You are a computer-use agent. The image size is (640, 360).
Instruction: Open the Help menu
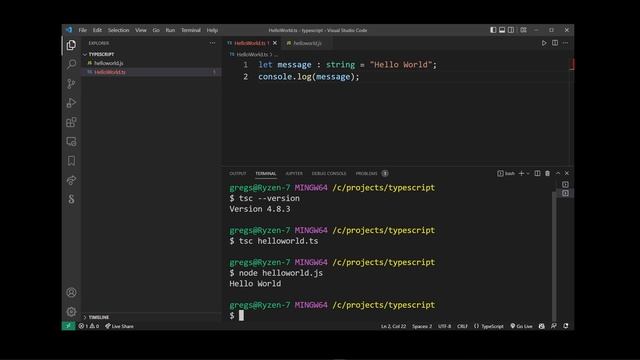pyautogui.click(x=212, y=30)
